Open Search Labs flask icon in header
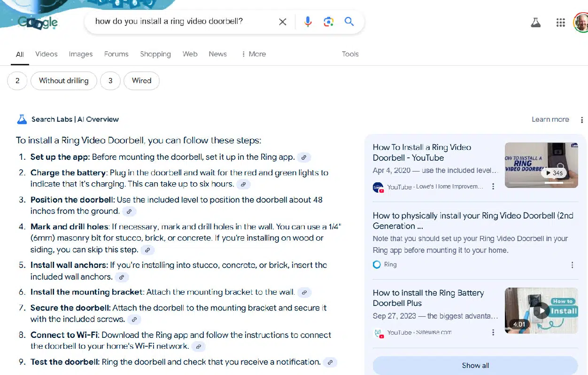The image size is (588, 375). pos(536,23)
